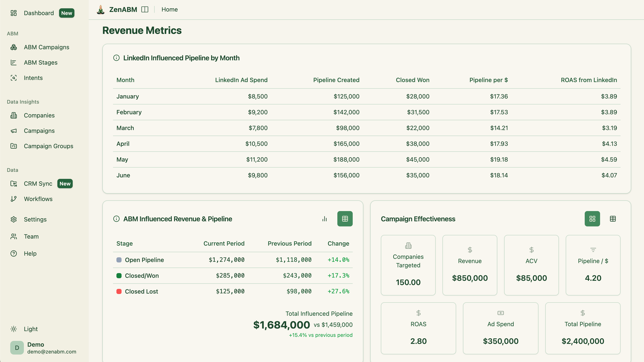
Task: Open the CRM Sync page
Action: pyautogui.click(x=38, y=184)
